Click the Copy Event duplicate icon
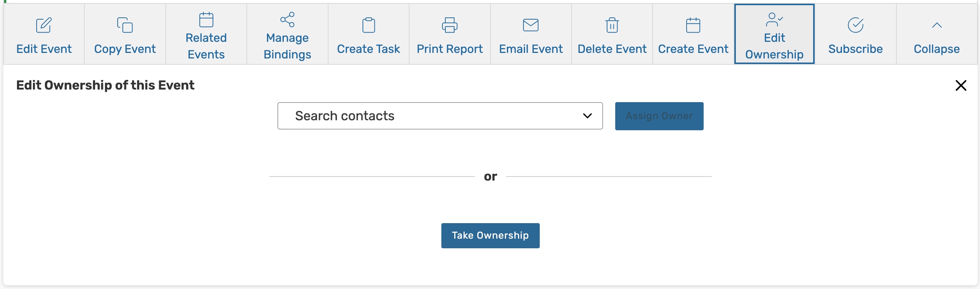The image size is (980, 289). coord(125,25)
